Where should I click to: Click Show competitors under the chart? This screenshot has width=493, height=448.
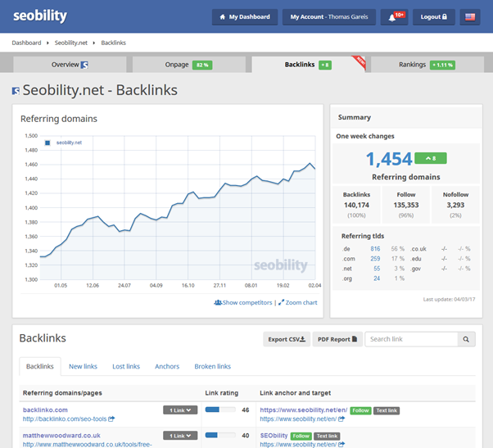coord(243,302)
